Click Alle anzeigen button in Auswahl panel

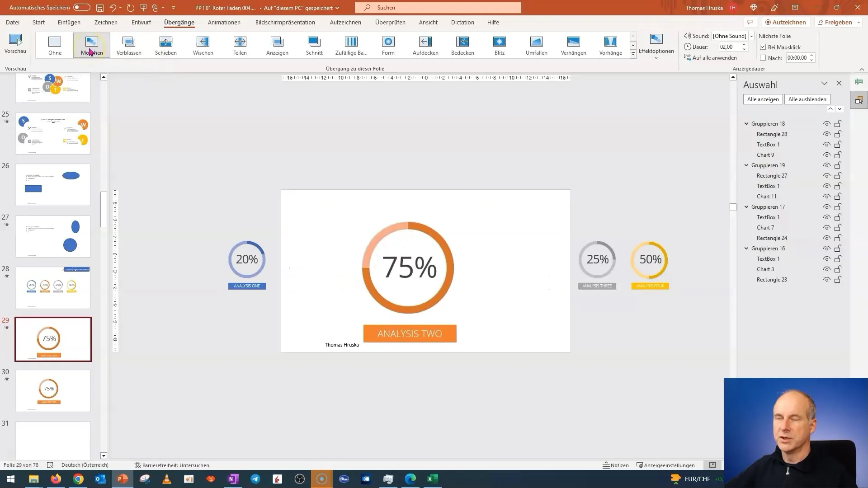(x=763, y=99)
